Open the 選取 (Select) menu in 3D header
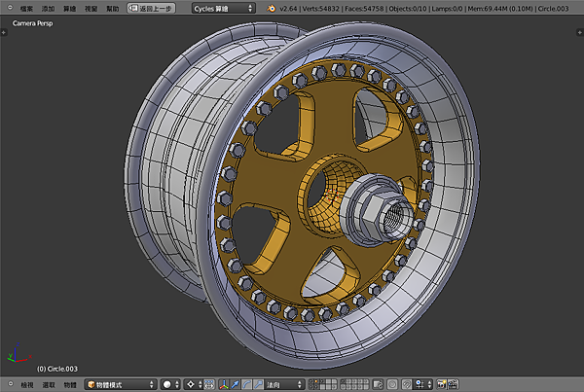The width and height of the screenshot is (584, 392). 49,384
